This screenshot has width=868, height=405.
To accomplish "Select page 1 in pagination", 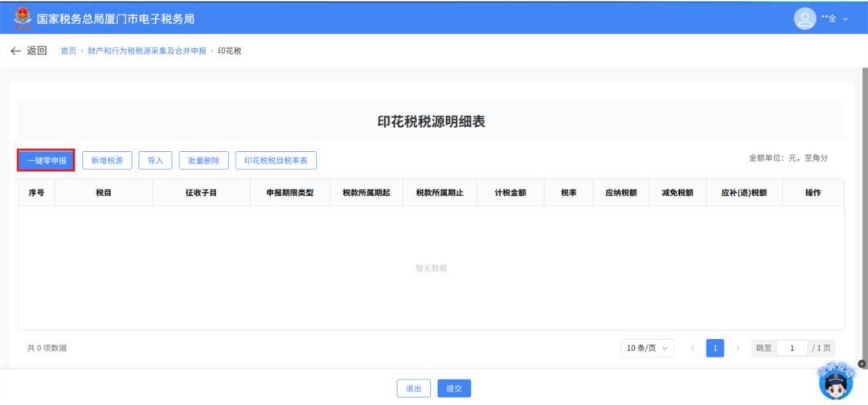I will (x=715, y=348).
